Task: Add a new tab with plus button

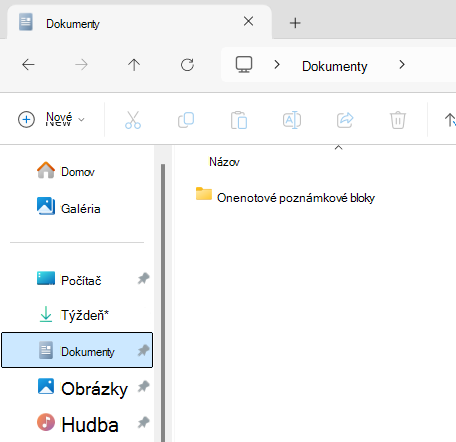Action: (295, 23)
